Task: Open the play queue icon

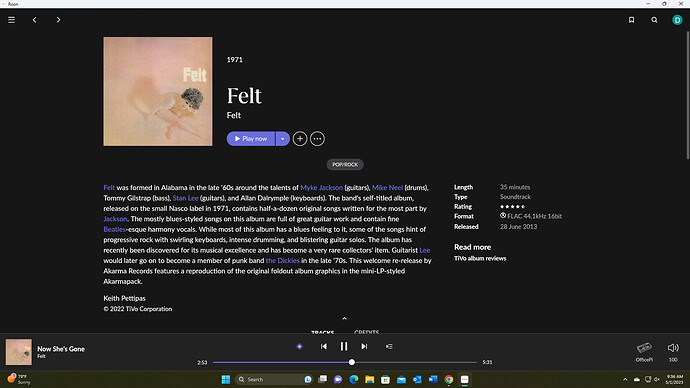Action: point(389,347)
